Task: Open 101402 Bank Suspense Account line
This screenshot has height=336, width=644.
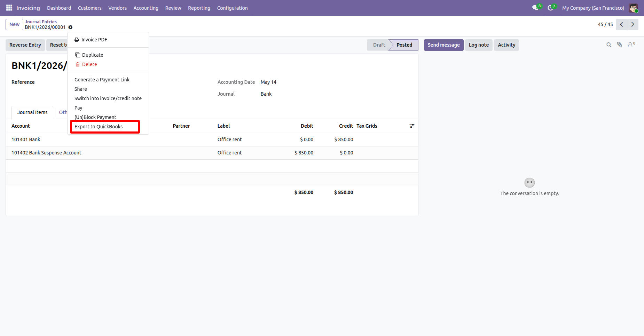Action: [212, 153]
